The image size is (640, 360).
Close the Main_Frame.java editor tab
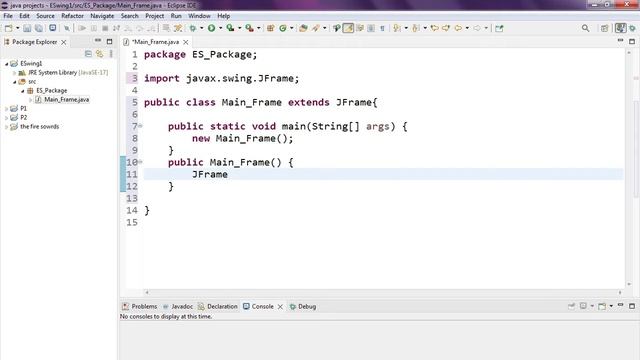pos(186,42)
